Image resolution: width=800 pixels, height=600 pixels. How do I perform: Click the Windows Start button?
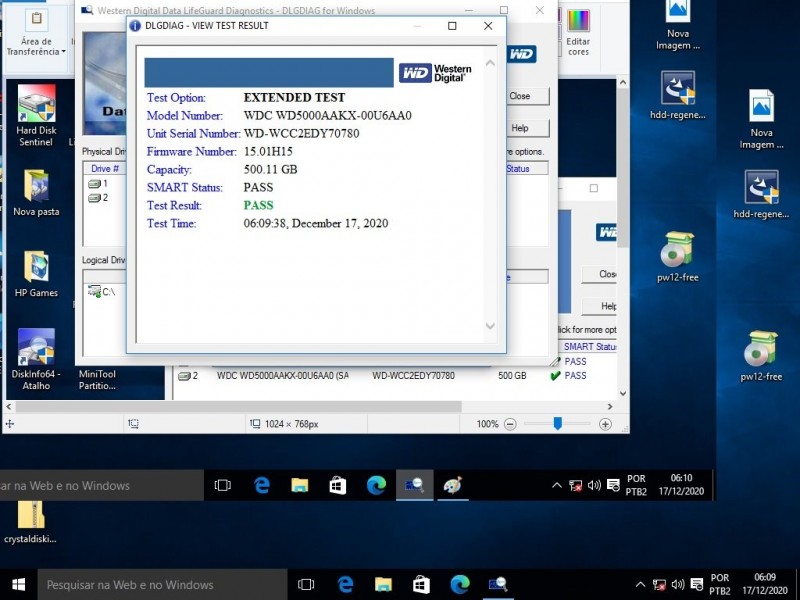tap(19, 585)
